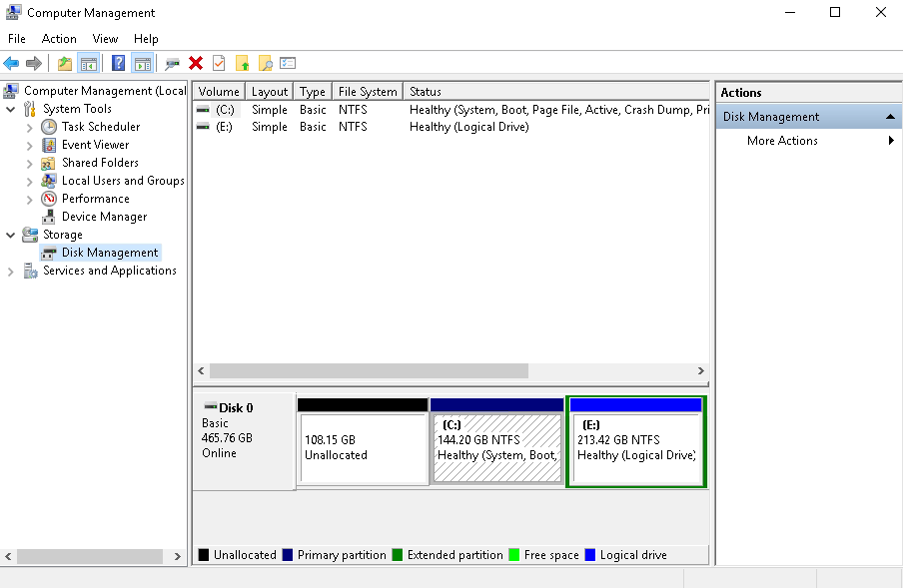Viewport: 903px width, 588px height.
Task: Sort by the Volume column header
Action: coord(219,92)
